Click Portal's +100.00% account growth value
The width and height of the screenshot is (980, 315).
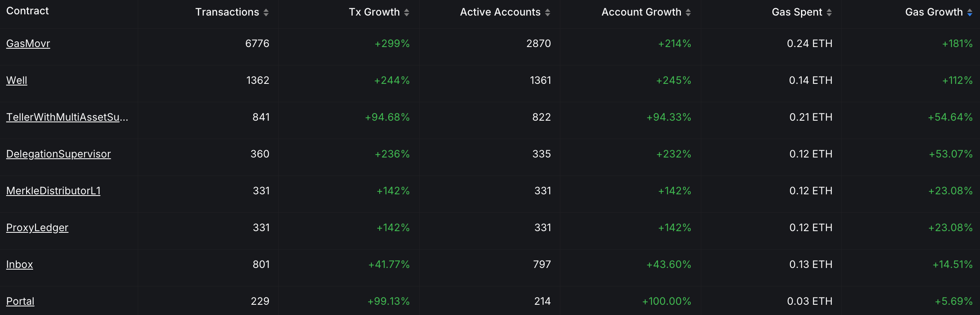click(x=667, y=301)
